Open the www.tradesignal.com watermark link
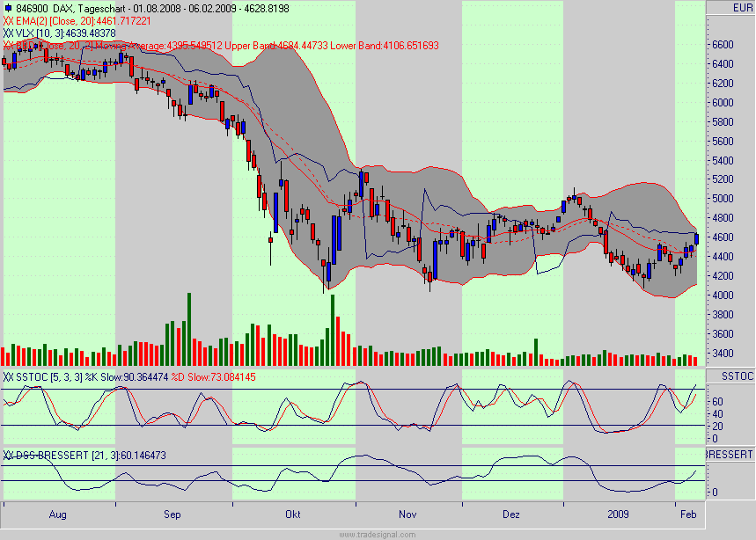 tap(378, 532)
